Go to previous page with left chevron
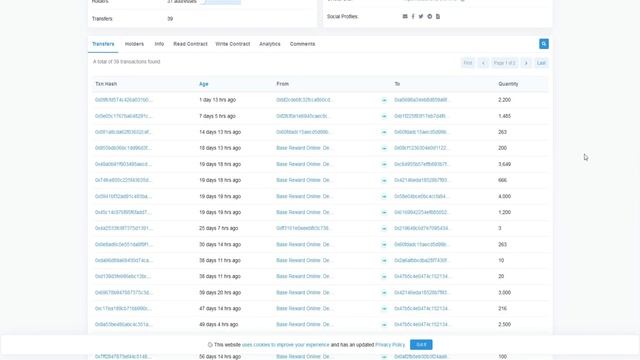The width and height of the screenshot is (640, 360). (x=483, y=63)
